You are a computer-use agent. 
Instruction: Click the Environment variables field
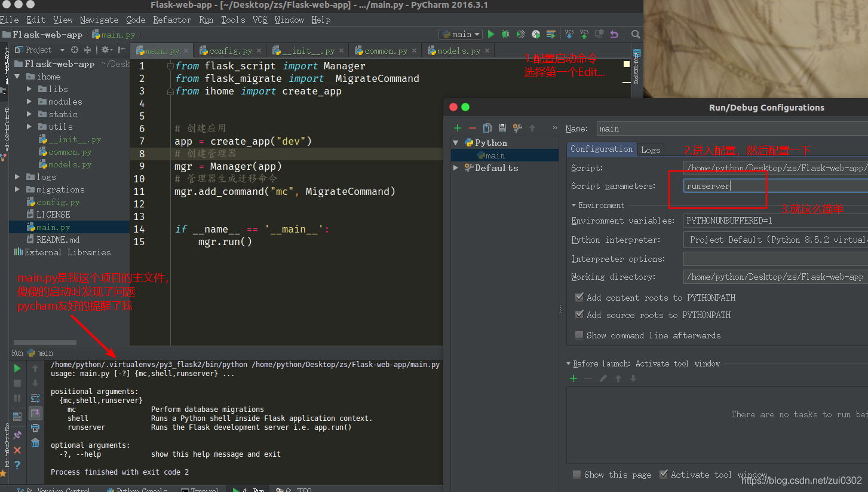(x=775, y=221)
